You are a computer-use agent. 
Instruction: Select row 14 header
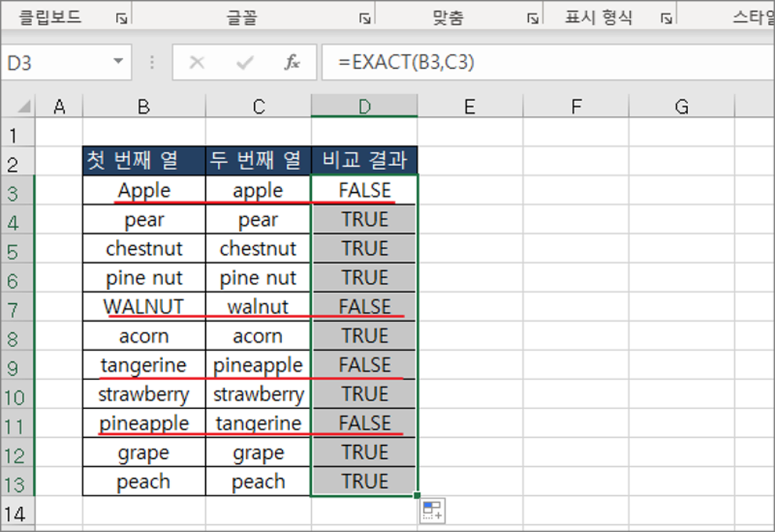[x=17, y=512]
